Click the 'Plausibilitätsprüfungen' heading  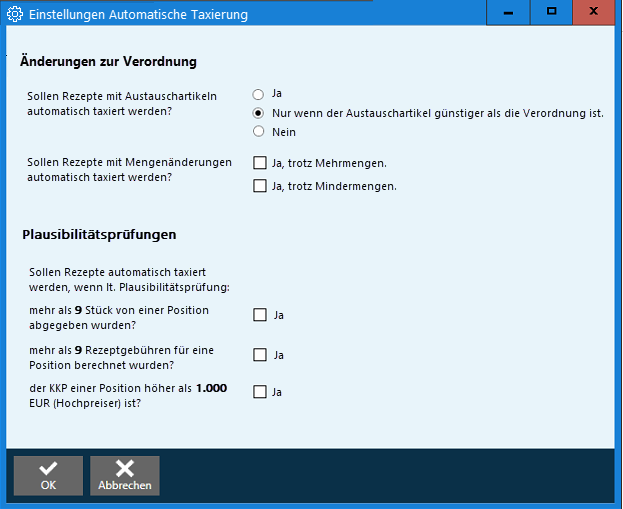tap(99, 235)
